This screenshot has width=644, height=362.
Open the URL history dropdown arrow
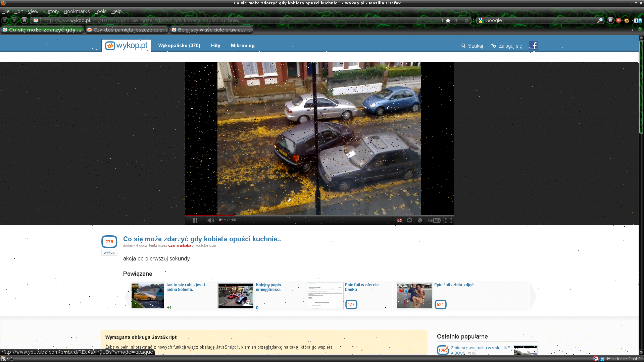(x=456, y=20)
